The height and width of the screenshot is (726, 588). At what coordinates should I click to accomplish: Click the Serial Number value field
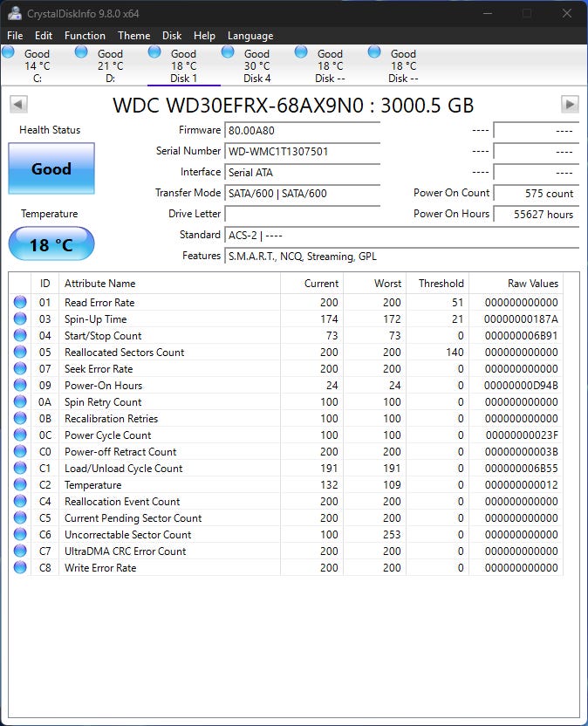303,152
